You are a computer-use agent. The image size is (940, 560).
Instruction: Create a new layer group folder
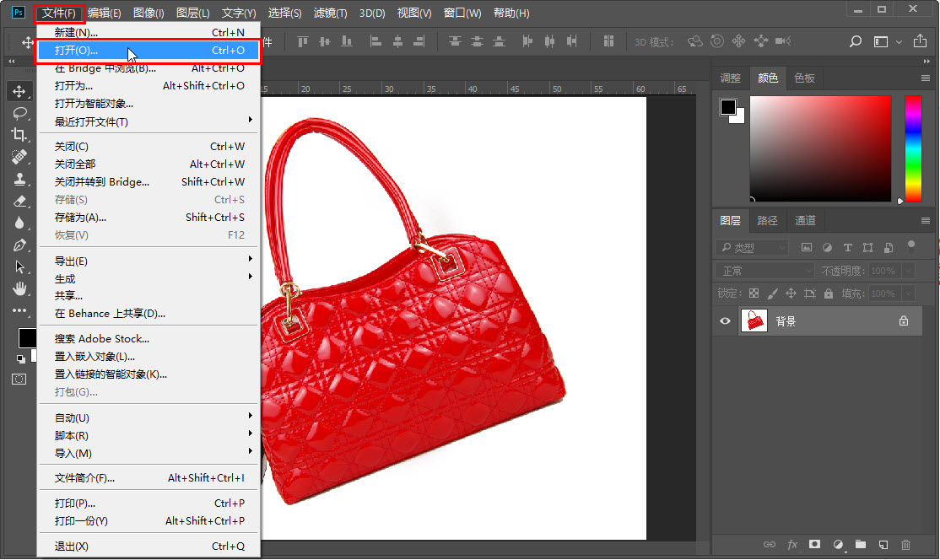point(861,545)
